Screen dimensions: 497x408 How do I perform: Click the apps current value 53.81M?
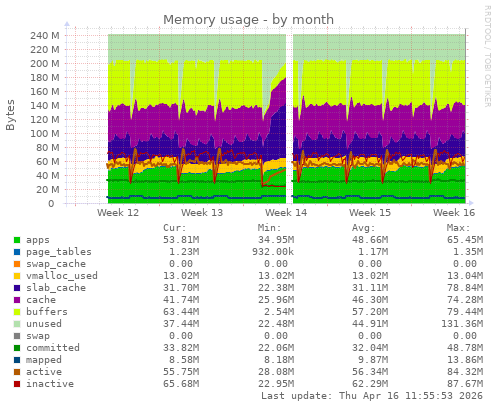click(181, 240)
